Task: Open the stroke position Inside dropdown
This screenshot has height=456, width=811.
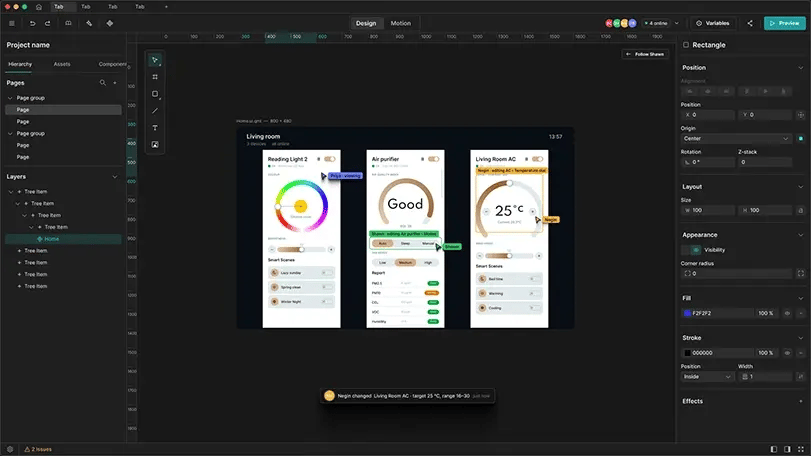Action: point(707,377)
